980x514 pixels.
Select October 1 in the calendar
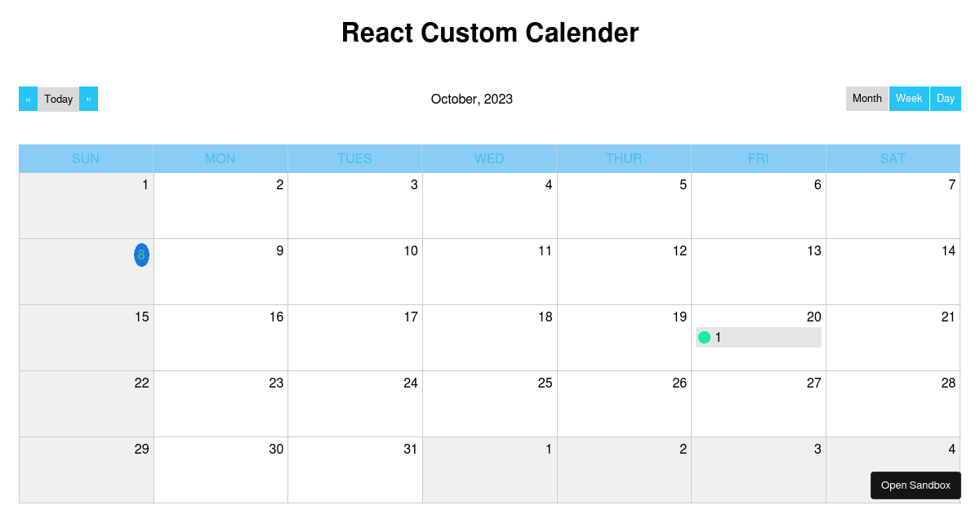(x=86, y=206)
